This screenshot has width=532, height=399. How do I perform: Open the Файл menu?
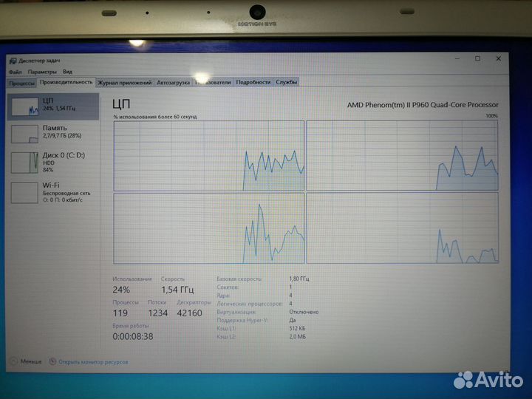tap(16, 72)
